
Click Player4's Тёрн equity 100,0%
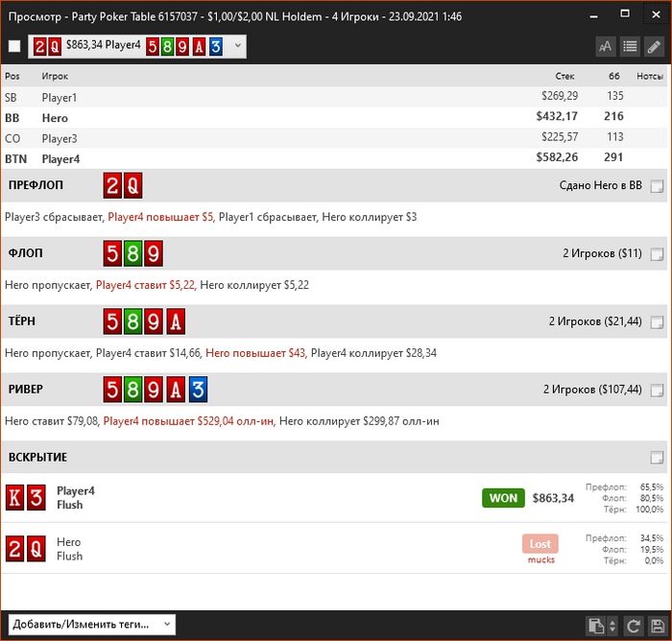[x=649, y=510]
